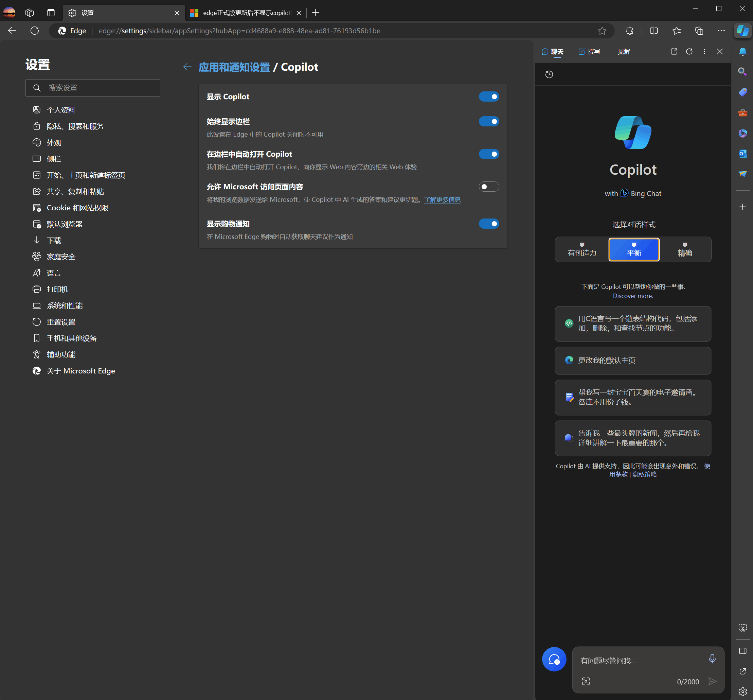Open chat history in Copilot pane

549,74
